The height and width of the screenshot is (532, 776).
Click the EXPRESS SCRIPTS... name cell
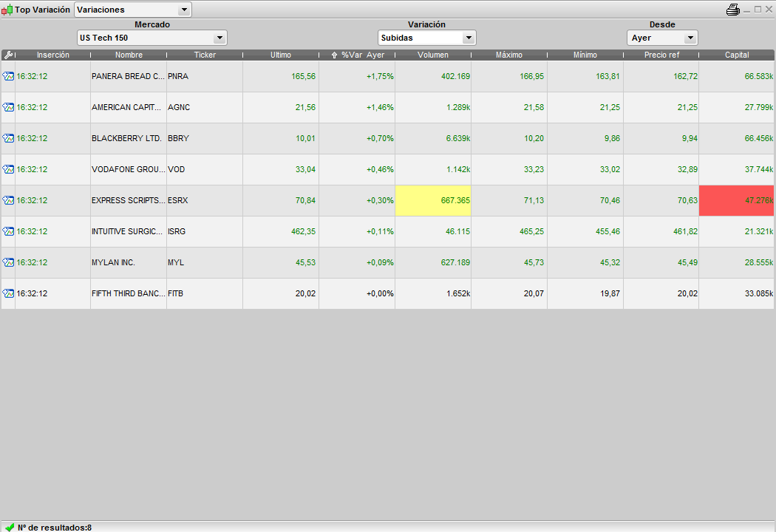(x=129, y=200)
